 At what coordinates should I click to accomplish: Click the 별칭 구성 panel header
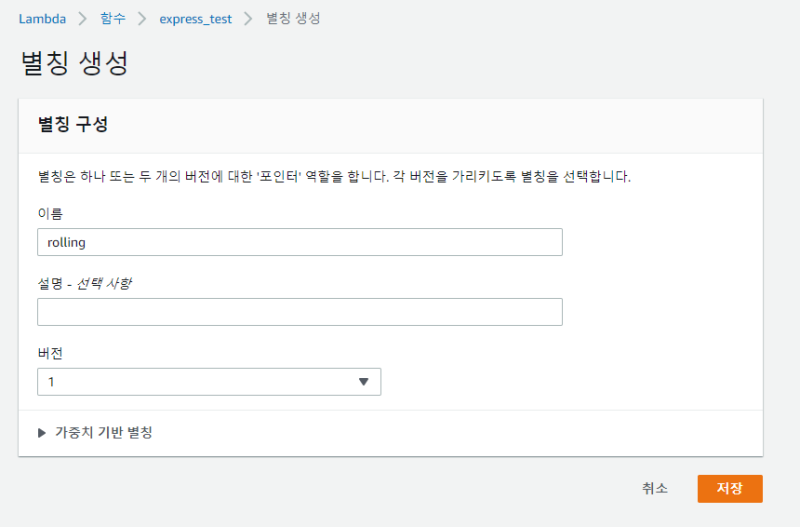73,125
